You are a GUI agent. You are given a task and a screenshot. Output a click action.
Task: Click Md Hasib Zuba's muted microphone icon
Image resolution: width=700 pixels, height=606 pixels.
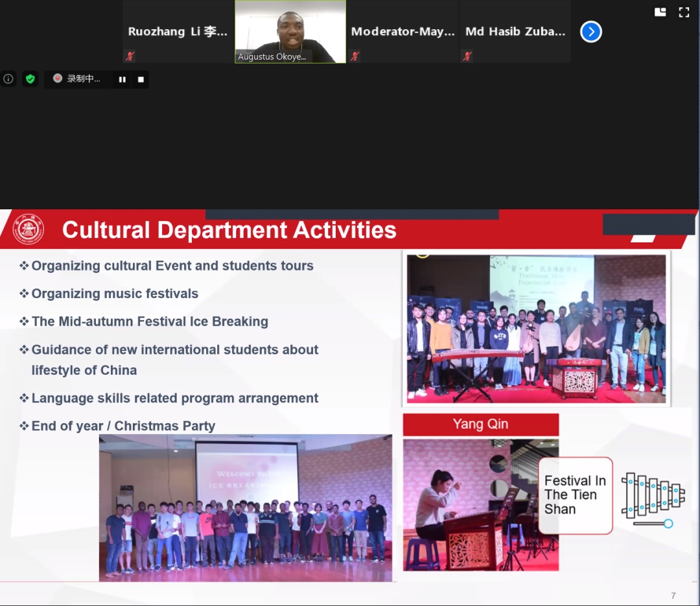tap(467, 56)
